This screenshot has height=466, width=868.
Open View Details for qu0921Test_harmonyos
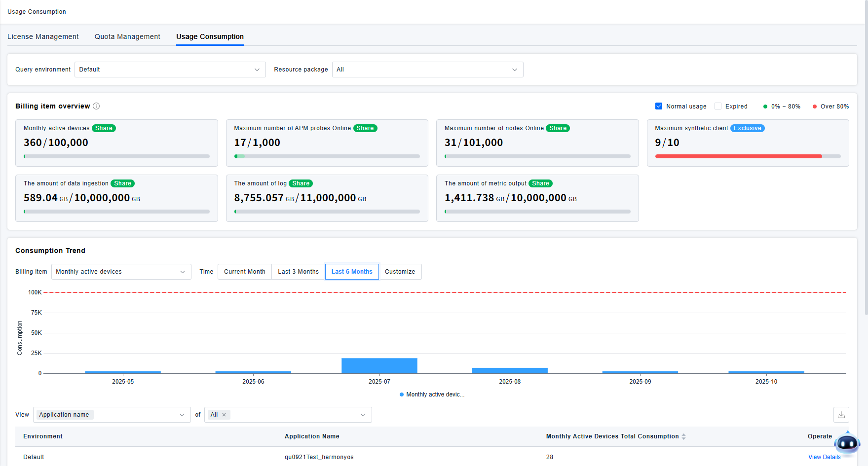pos(824,457)
